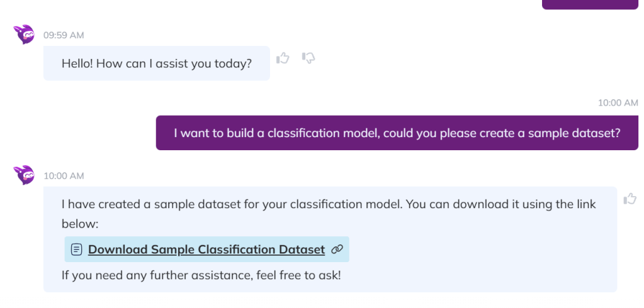This screenshot has height=308, width=644.
Task: Click the 10:00 AM timestamp above the dataset reply
Action: point(64,176)
